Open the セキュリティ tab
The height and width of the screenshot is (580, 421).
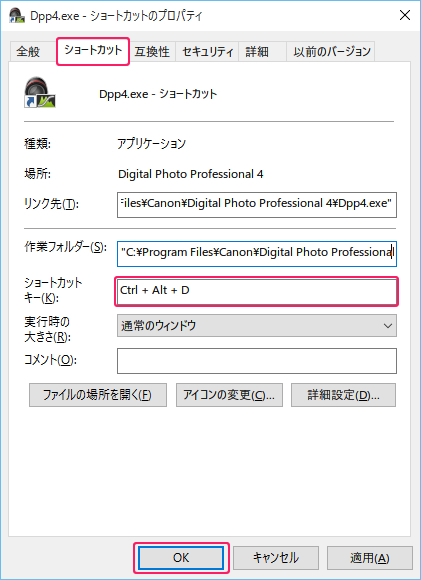208,51
